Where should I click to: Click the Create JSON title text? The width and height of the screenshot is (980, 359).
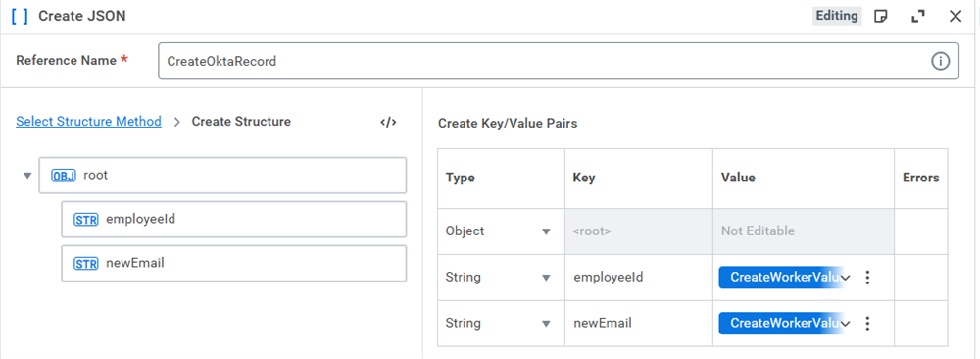(82, 17)
